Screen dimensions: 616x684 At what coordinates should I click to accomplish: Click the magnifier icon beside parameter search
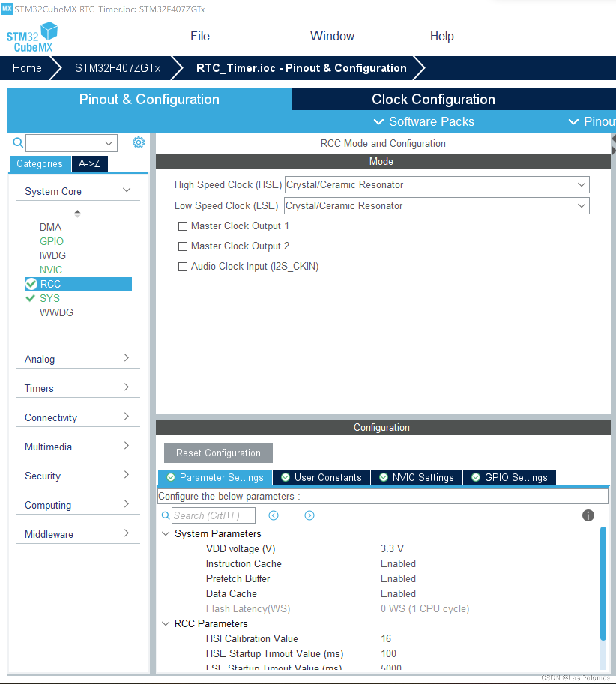[x=165, y=515]
